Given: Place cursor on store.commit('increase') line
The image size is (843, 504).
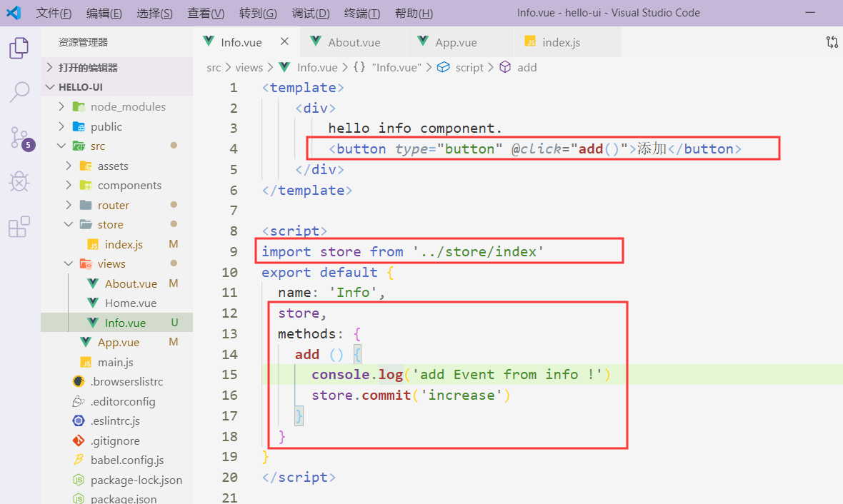Looking at the screenshot, I should pos(411,395).
